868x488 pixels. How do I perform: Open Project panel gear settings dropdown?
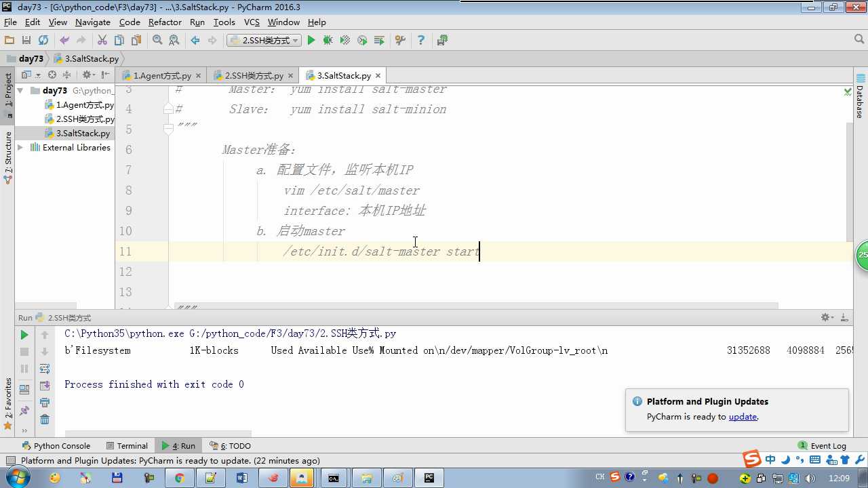(89, 75)
